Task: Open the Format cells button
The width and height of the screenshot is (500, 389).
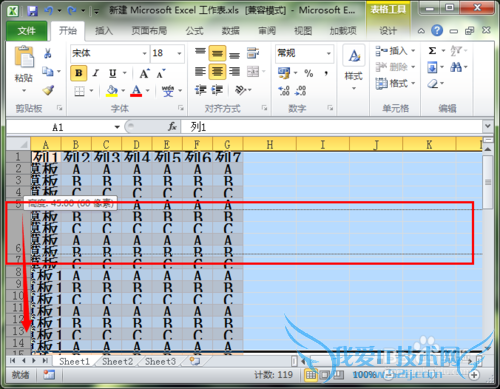Action: point(395,83)
